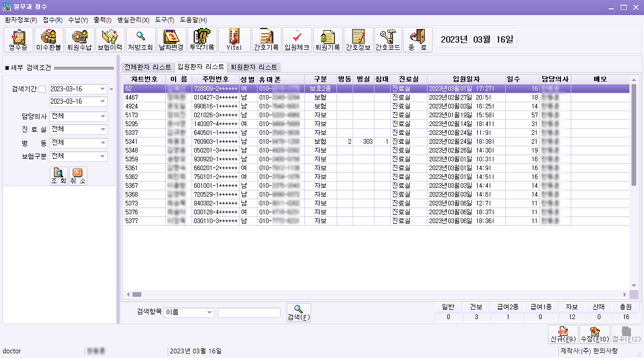This screenshot has width=644, height=358.
Task: Open 퇴원수납 discharge payment
Action: coord(79,40)
